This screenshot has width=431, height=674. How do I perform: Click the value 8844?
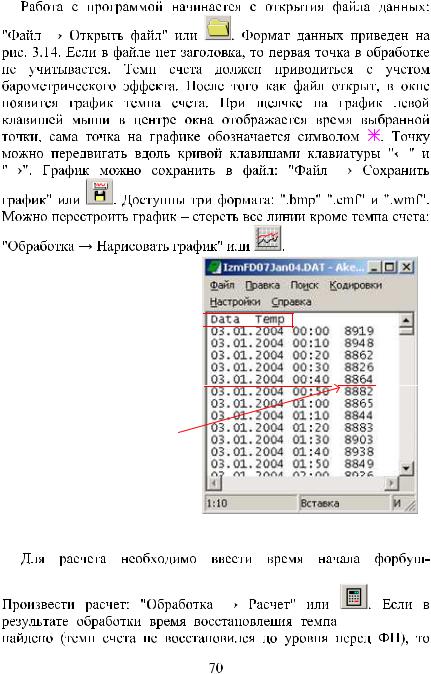pyautogui.click(x=359, y=416)
